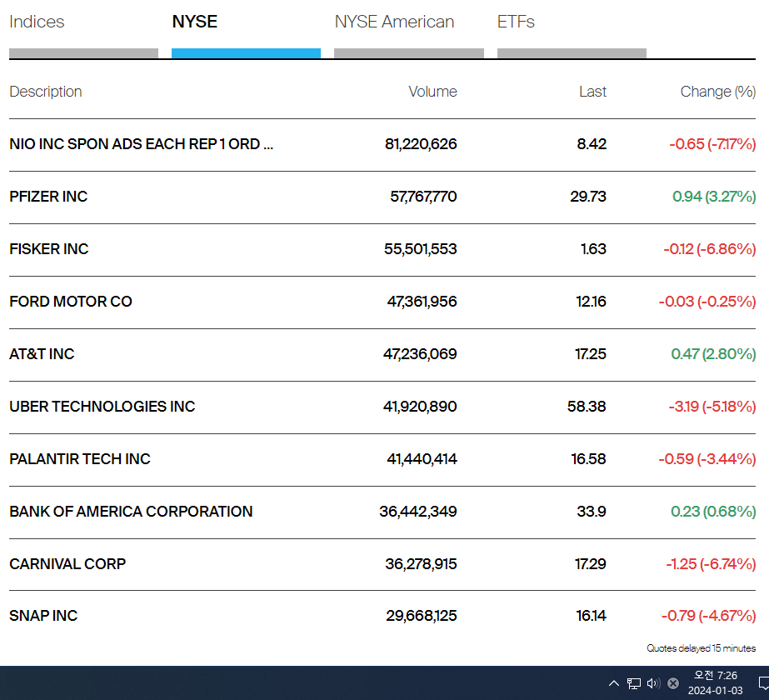Open the SNAP INC stock

(x=43, y=616)
